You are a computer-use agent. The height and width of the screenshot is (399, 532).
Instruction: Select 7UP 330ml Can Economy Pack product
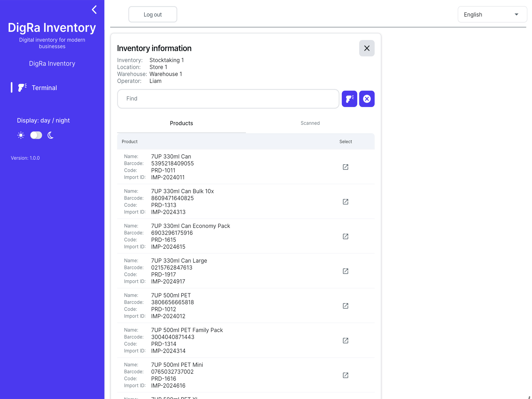click(x=345, y=236)
